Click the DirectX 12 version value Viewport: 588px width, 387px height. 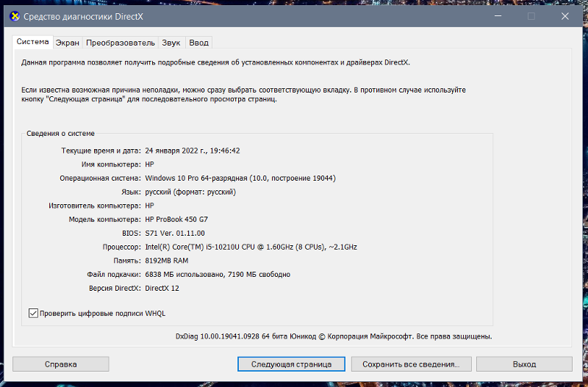click(162, 288)
